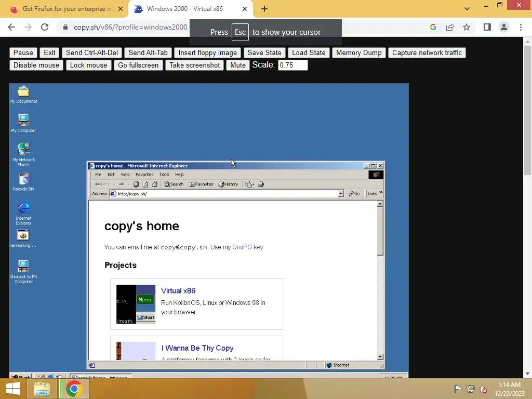Open the View menu in Internet Explorer
The width and height of the screenshot is (532, 399).
[x=125, y=175]
